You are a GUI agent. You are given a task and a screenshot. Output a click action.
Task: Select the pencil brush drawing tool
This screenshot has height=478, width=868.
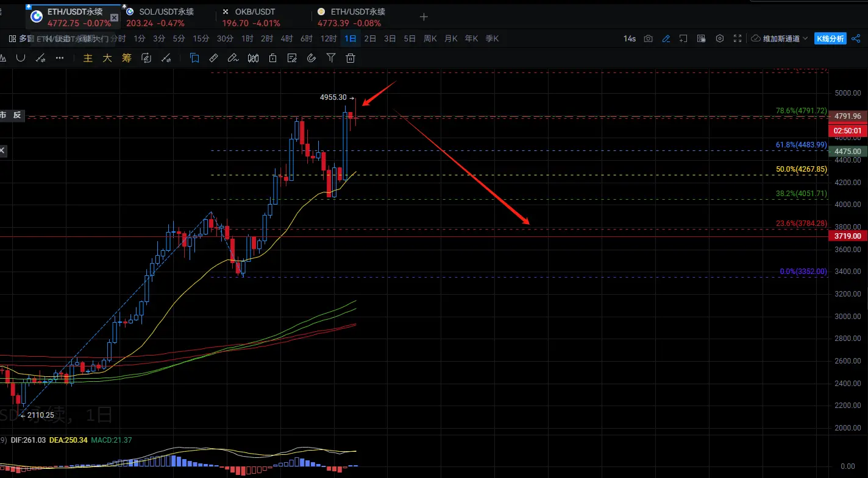click(x=232, y=58)
